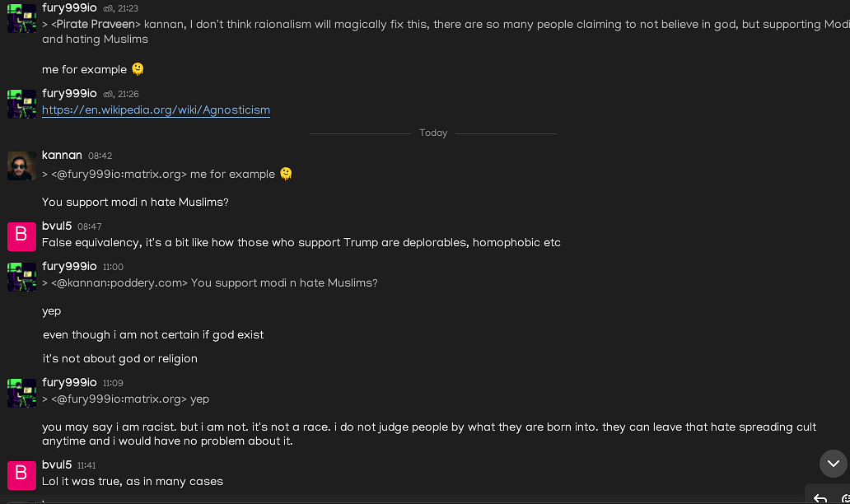
Task: Open the Wikipedia Agnosticism link
Action: tap(156, 110)
